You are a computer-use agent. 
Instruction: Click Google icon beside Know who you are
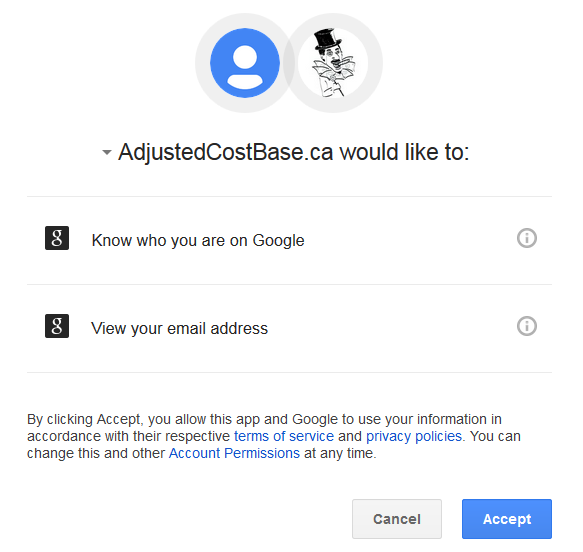click(57, 238)
